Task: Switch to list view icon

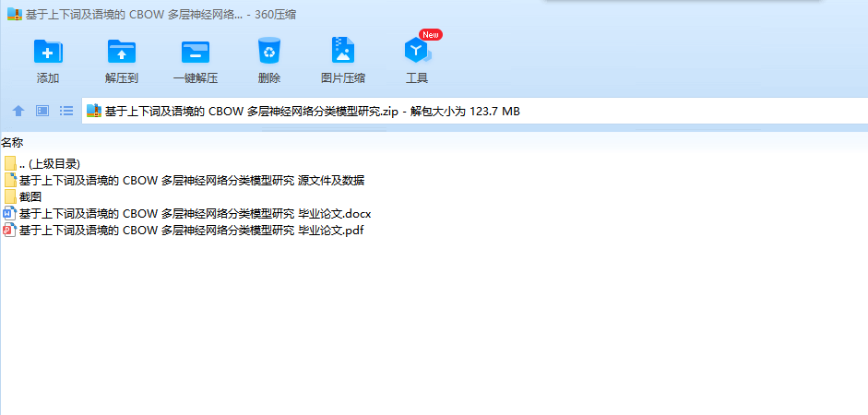Action: [x=66, y=111]
